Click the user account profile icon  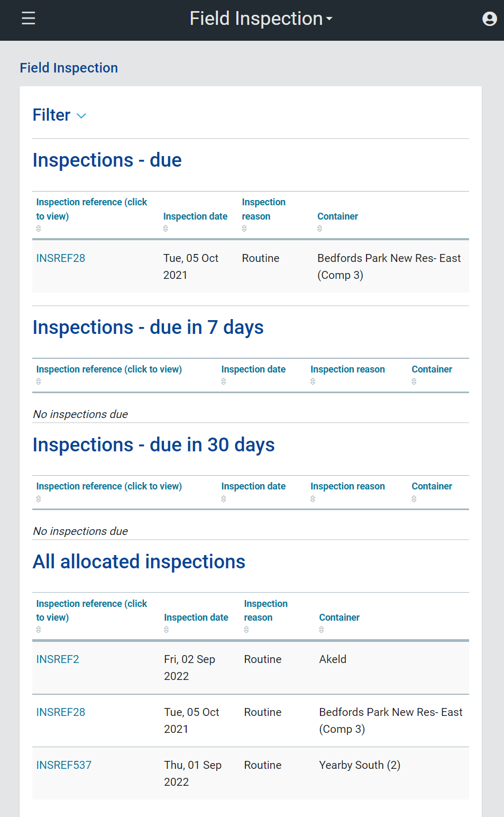pos(489,19)
